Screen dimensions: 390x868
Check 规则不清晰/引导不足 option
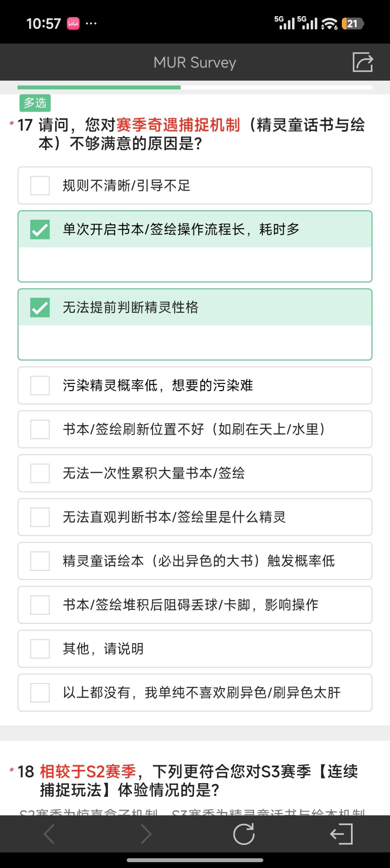[x=195, y=186]
